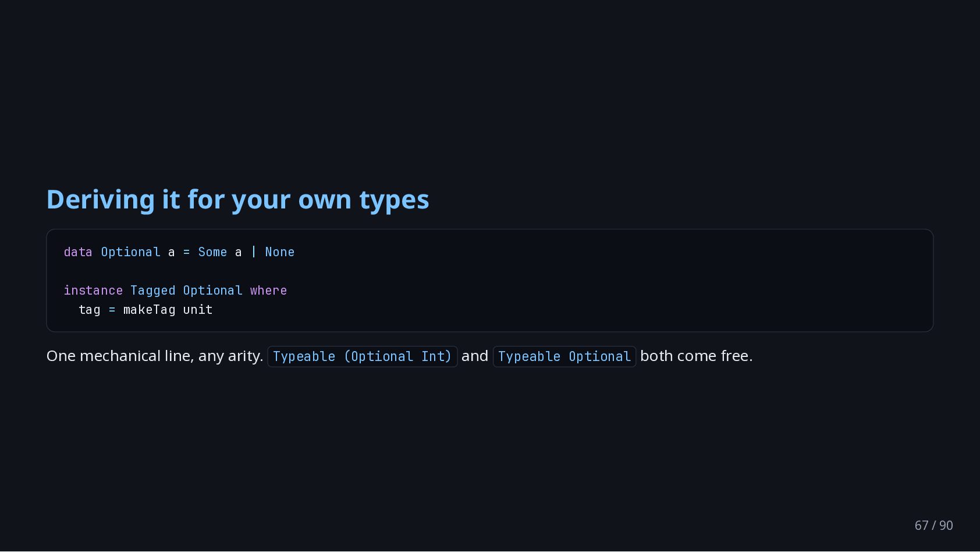Viewport: 980px width, 552px height.
Task: Select the 'Some' constructor in the code
Action: (212, 252)
